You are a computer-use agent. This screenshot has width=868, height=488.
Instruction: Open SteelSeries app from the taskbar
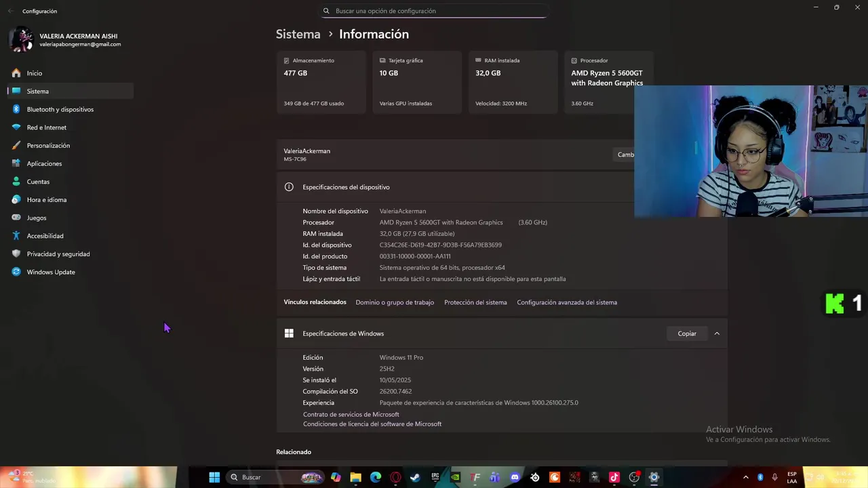[x=535, y=477]
